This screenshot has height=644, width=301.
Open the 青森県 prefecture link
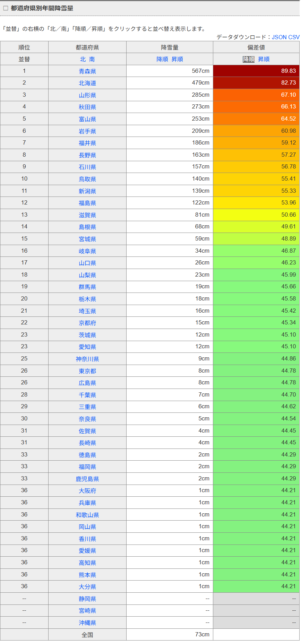pyautogui.click(x=87, y=71)
